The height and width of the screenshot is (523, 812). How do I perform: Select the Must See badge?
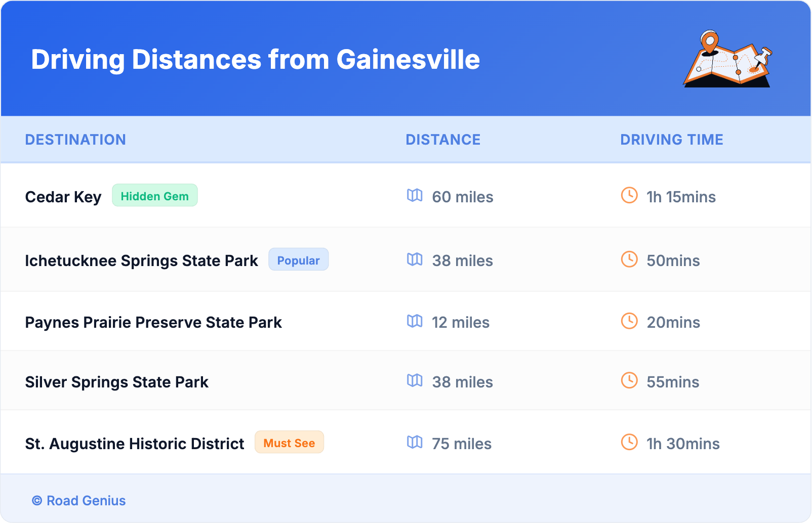289,443
